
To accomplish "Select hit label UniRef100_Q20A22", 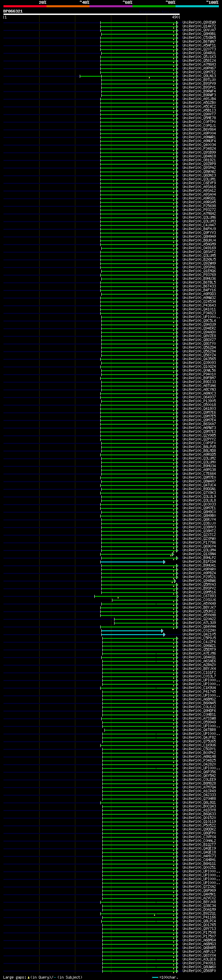I will point(199,619).
